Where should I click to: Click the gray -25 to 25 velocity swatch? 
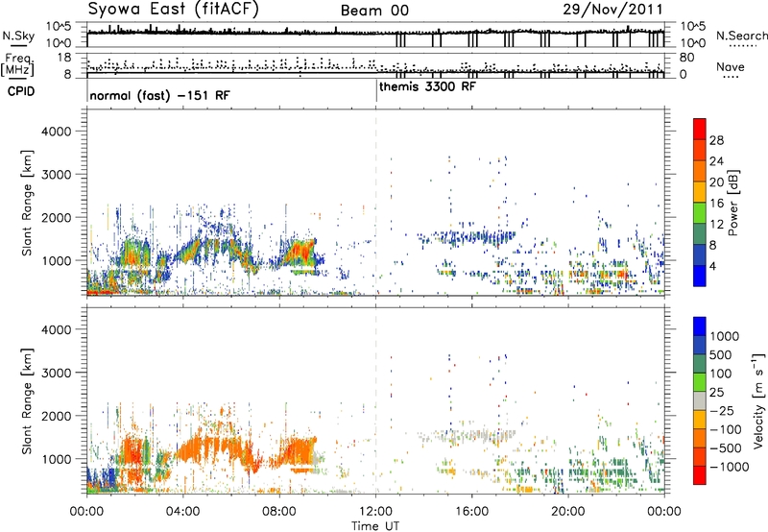point(700,400)
